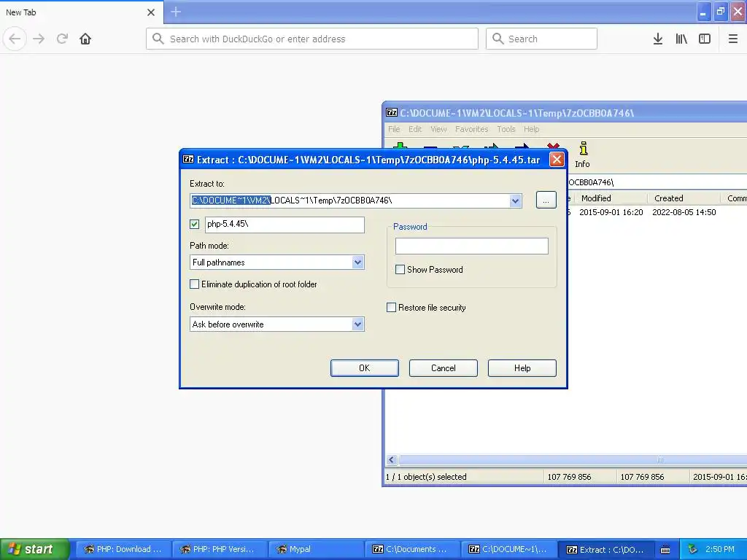Open the downloads arrow icon in browser toolbar
The width and height of the screenshot is (747, 560).
point(657,39)
